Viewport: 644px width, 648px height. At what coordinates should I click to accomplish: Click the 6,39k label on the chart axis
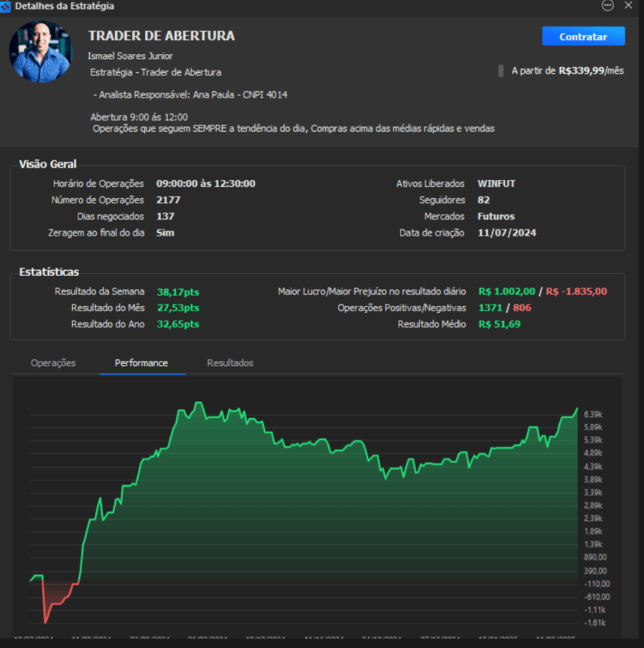tap(593, 414)
